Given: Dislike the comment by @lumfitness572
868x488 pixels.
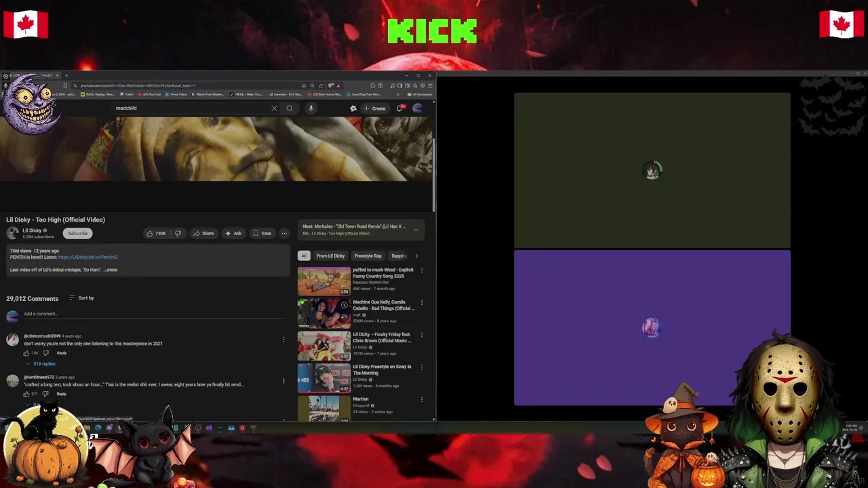Looking at the screenshot, I should click(46, 394).
